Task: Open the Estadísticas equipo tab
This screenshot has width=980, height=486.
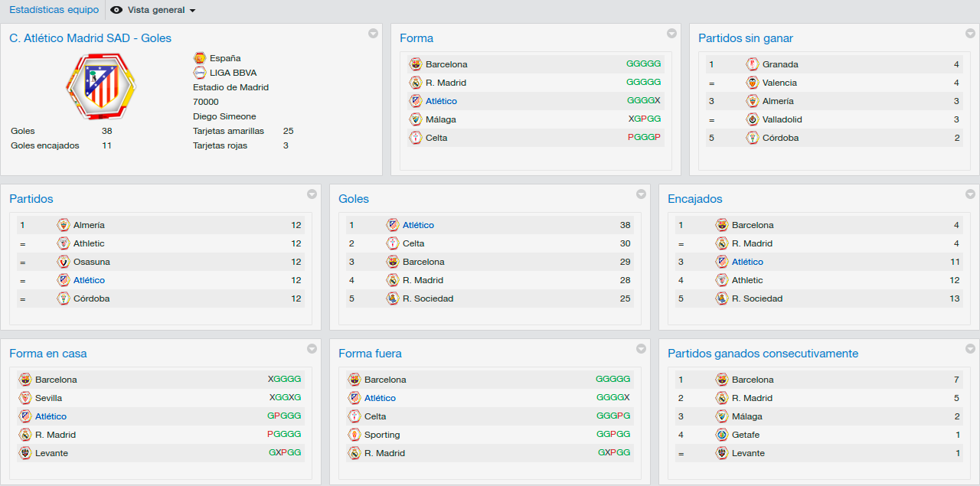Action: [54, 10]
